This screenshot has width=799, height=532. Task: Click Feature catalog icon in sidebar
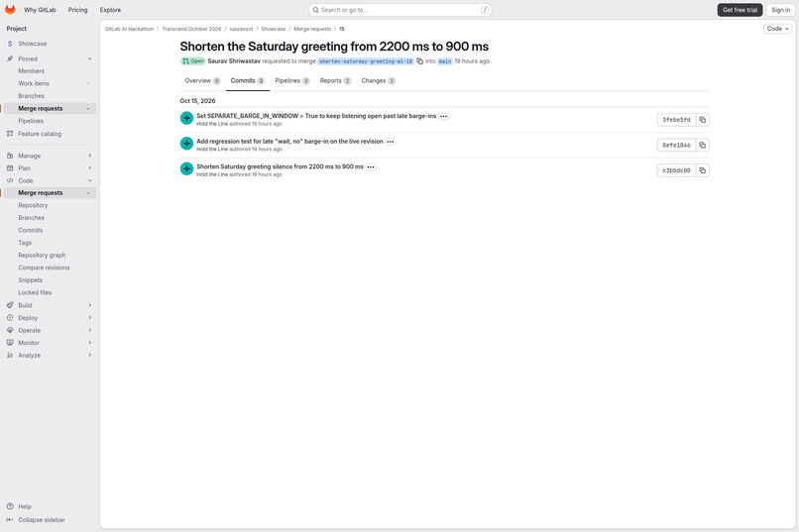click(10, 134)
